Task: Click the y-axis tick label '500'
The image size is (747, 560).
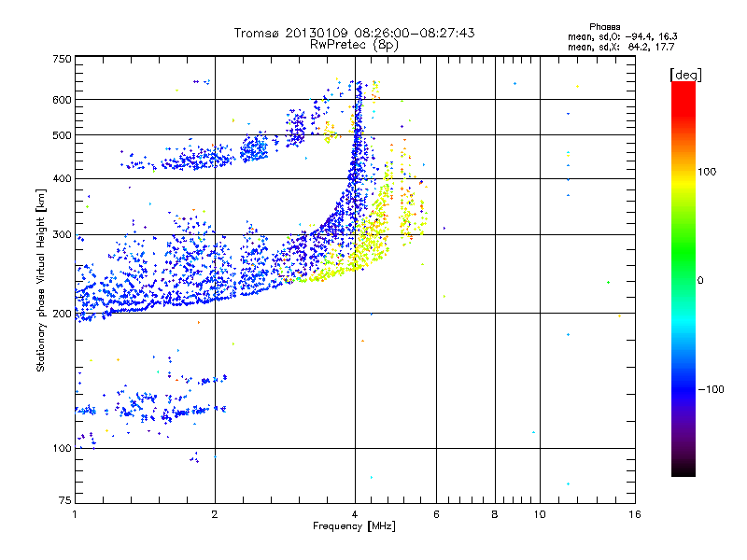Action: click(x=62, y=135)
